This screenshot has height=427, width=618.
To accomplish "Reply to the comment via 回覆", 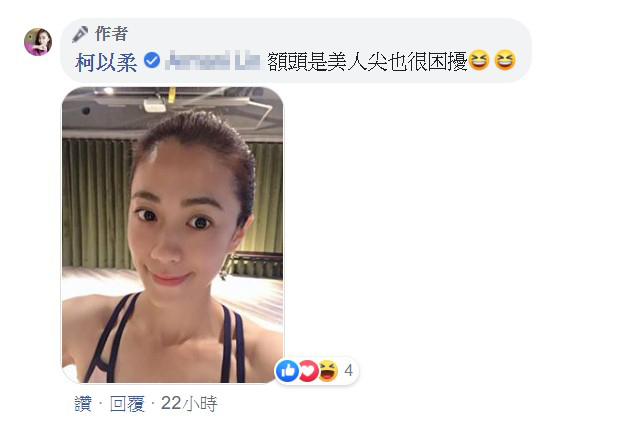I will [x=127, y=404].
